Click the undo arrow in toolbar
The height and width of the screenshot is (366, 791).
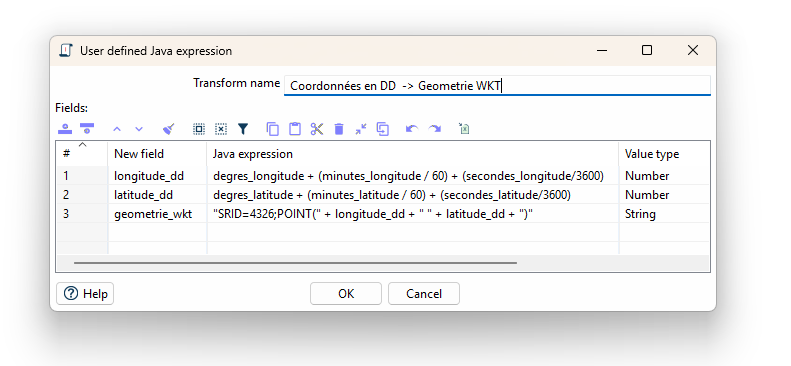[412, 129]
